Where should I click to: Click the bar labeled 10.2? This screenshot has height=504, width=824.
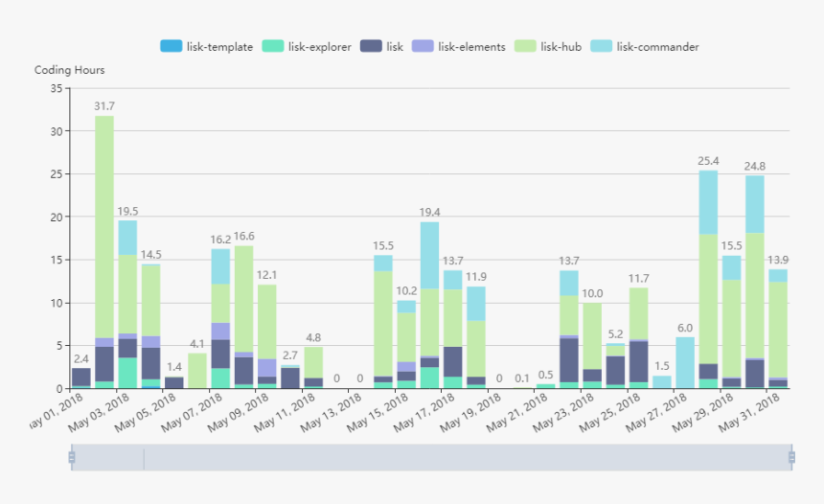[x=406, y=344]
